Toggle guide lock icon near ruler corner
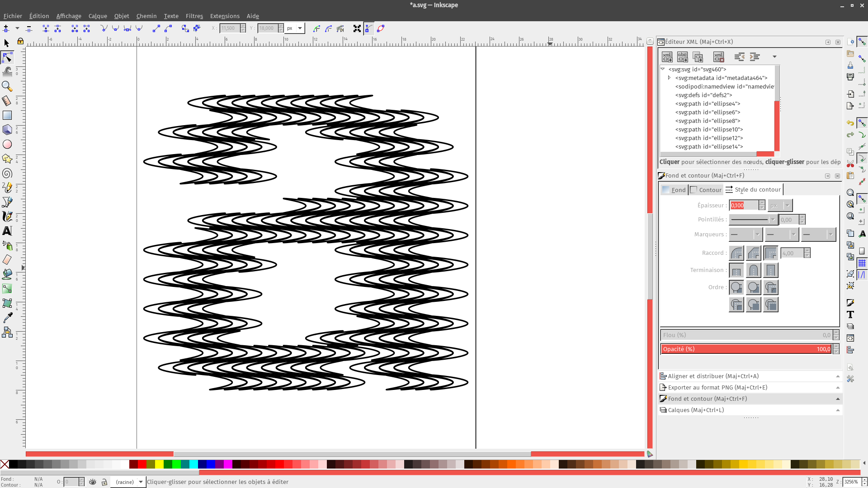The image size is (868, 488). [x=20, y=42]
